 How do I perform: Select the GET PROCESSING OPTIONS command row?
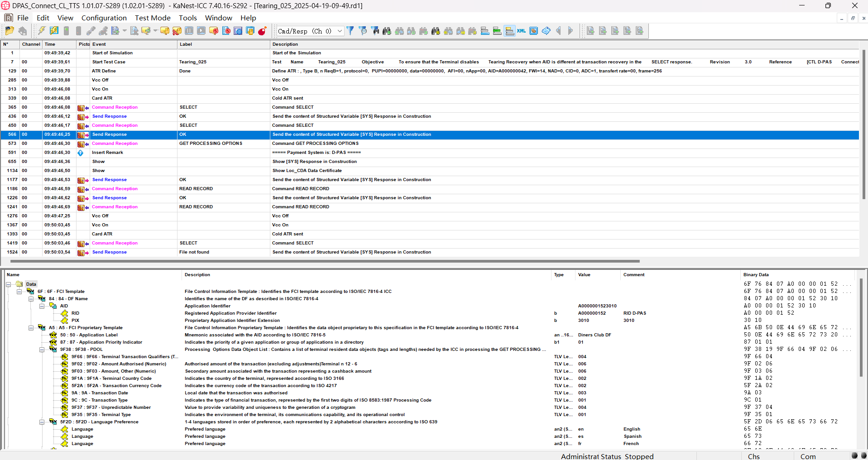[211, 144]
